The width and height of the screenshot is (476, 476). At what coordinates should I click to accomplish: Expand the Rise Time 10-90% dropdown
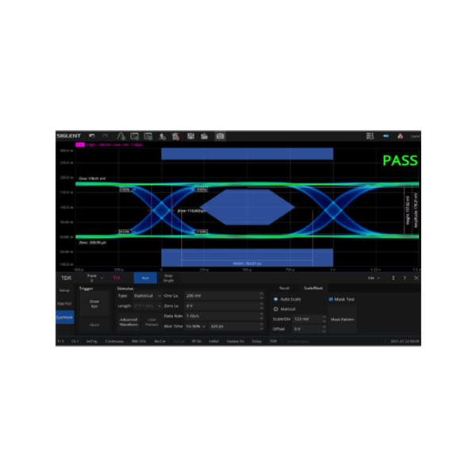[x=191, y=325]
